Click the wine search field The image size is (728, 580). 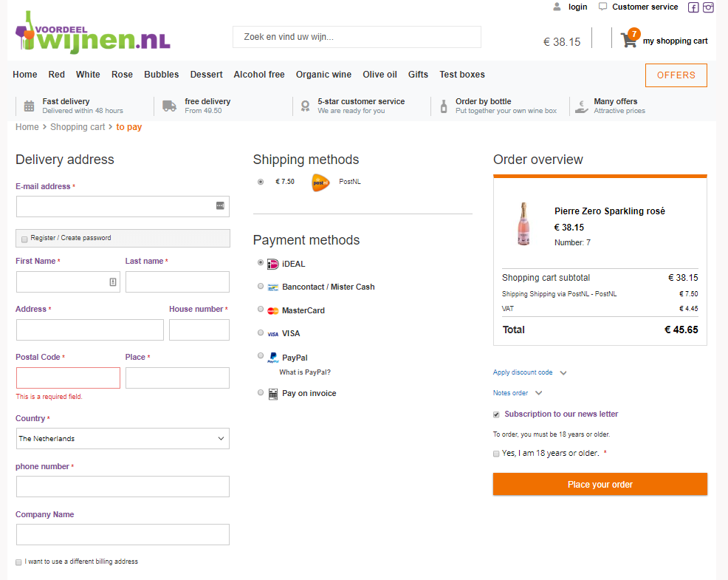pyautogui.click(x=357, y=37)
